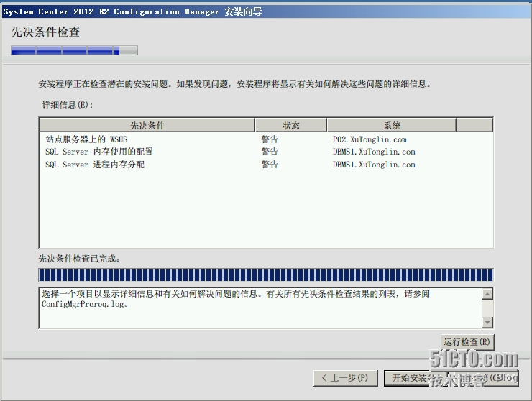Click the 运行检查(R) button
This screenshot has width=532, height=401.
pyautogui.click(x=467, y=341)
